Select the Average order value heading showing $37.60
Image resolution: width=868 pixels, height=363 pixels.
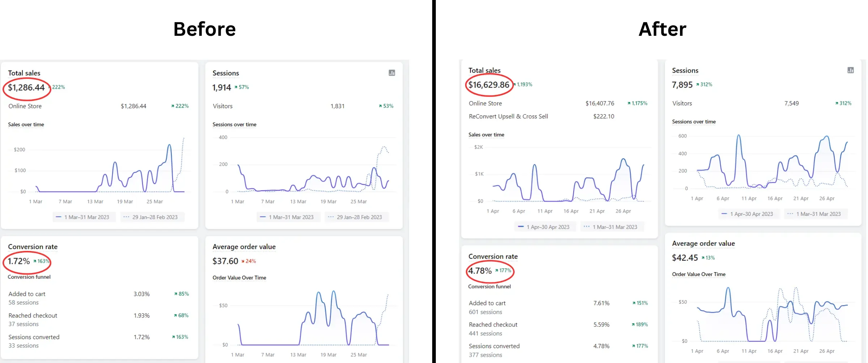point(244,247)
